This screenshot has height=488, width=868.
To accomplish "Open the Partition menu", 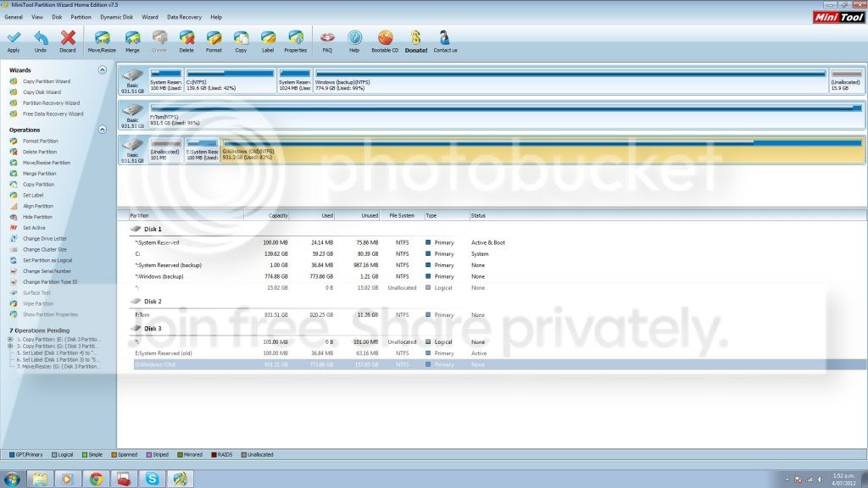I will 81,17.
